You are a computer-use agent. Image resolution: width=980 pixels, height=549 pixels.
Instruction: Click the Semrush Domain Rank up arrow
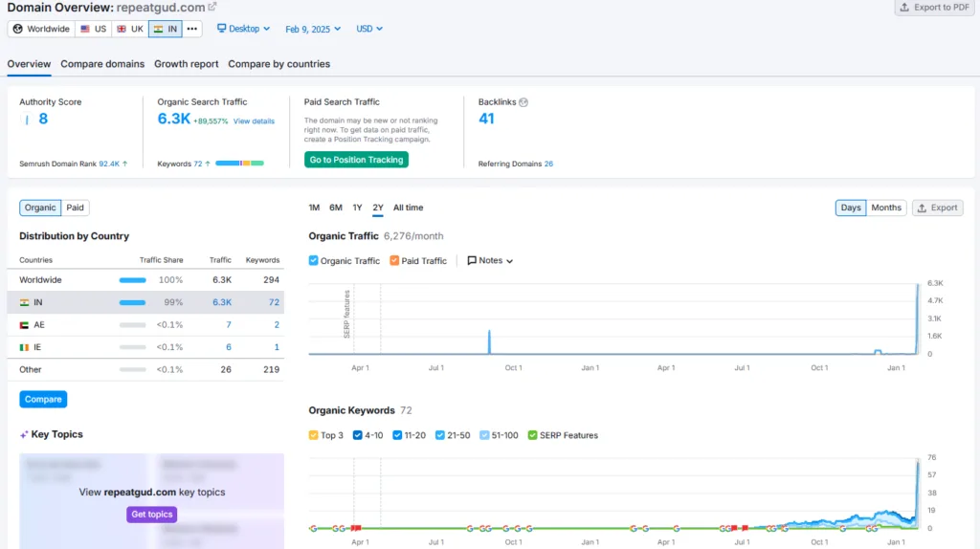point(125,164)
